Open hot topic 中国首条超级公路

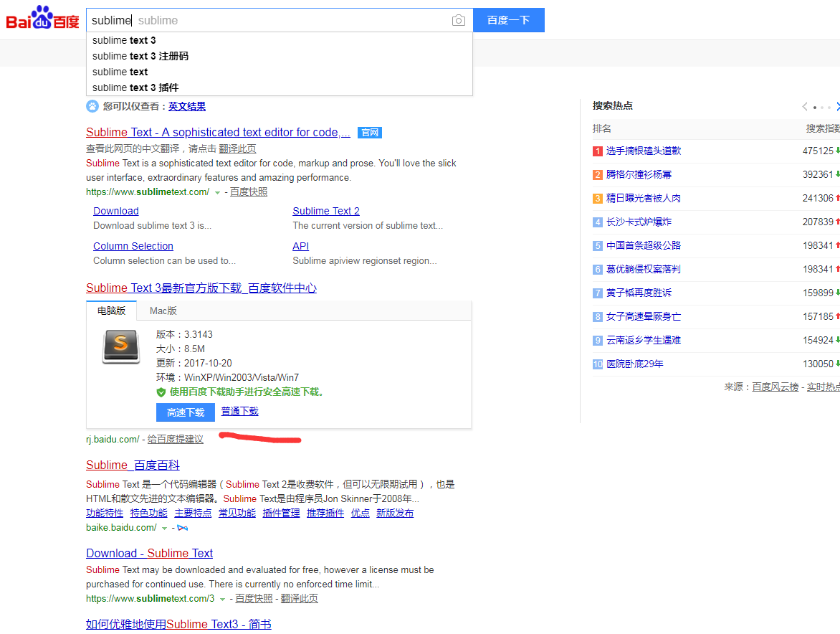click(x=644, y=245)
